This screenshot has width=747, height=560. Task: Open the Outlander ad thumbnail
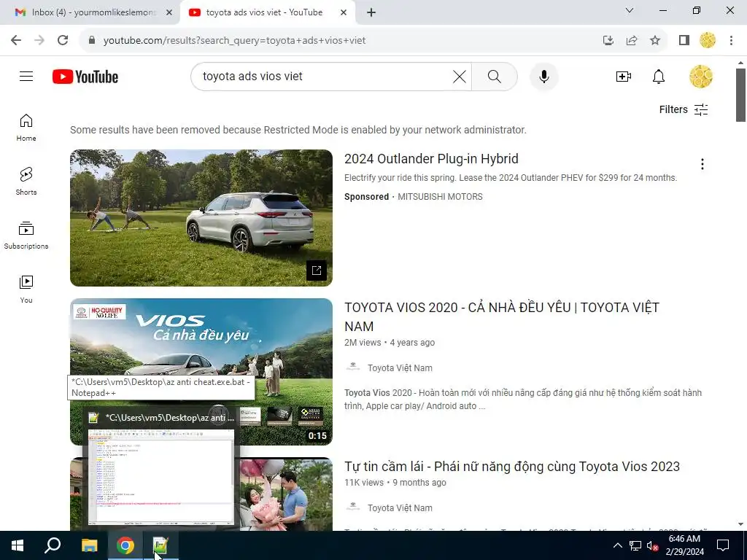[x=201, y=217]
